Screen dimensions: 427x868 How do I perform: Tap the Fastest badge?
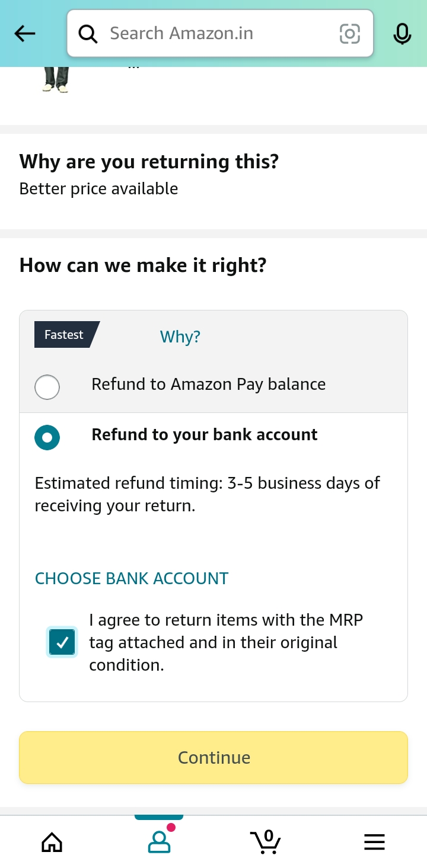coord(64,335)
